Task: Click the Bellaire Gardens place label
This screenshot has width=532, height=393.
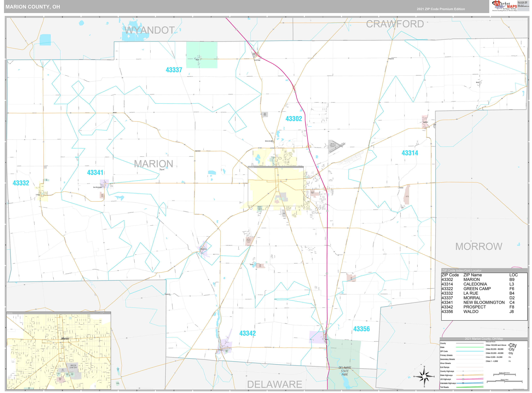Action: 269,141
